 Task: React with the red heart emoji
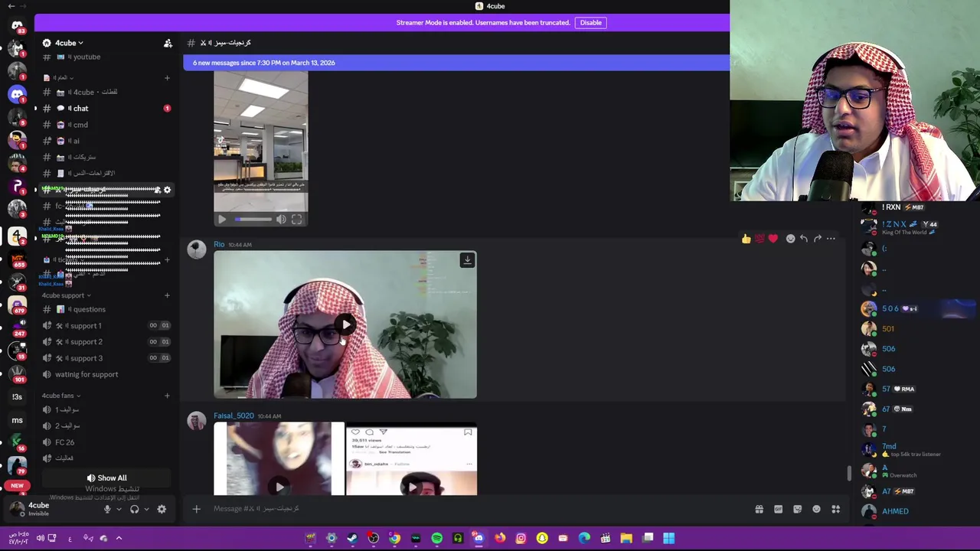(x=773, y=239)
